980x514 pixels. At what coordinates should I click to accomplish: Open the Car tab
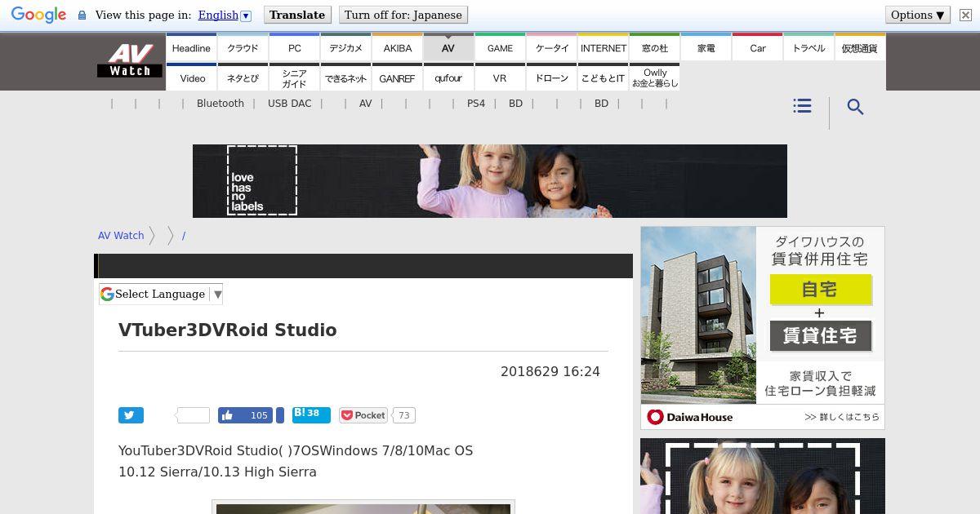758,47
